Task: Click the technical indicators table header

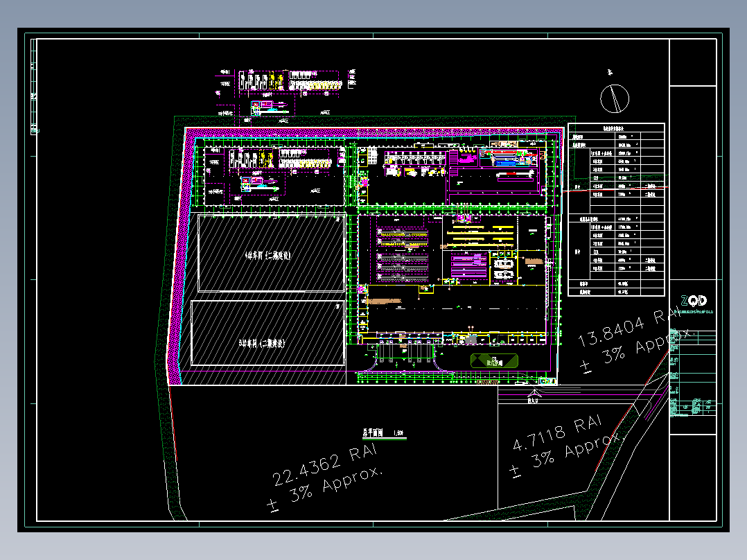Action: point(616,128)
